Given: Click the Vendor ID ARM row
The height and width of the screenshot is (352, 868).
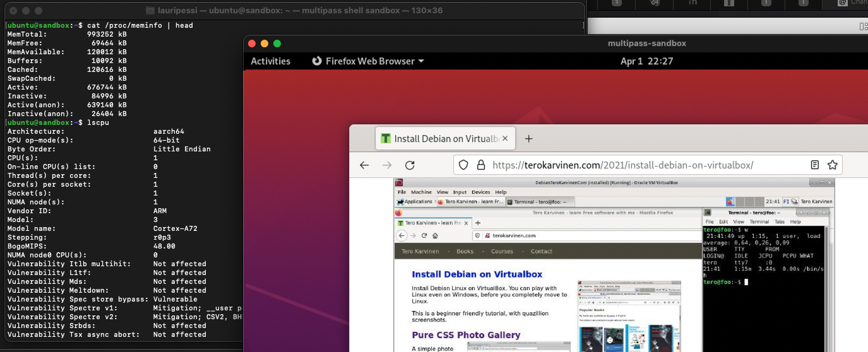Looking at the screenshot, I should (87, 211).
